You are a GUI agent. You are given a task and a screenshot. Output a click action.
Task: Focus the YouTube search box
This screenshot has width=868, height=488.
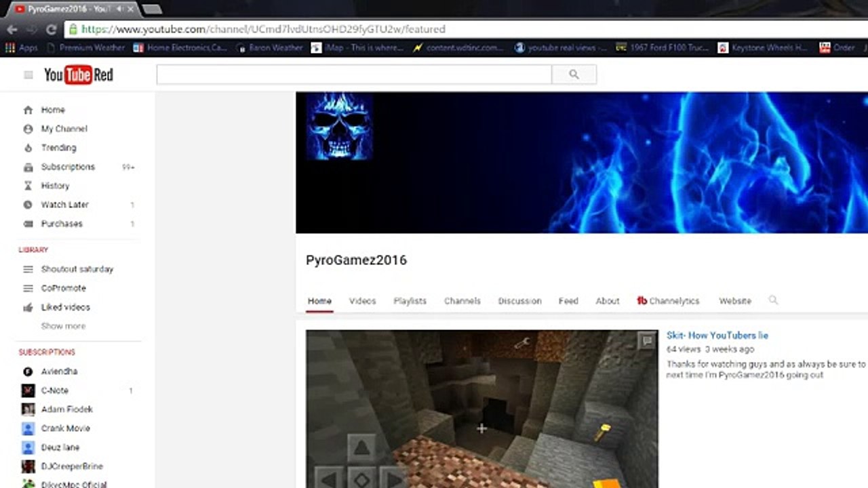(x=354, y=75)
